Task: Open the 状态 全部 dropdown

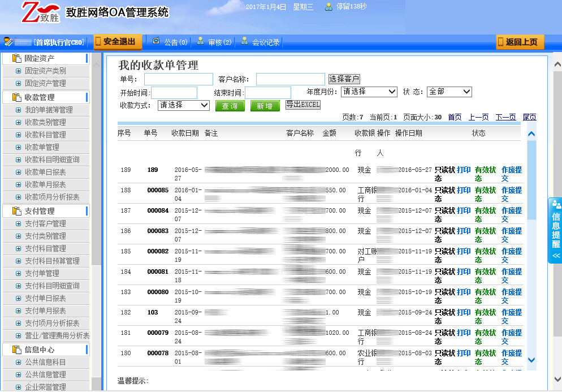Action: tap(449, 92)
